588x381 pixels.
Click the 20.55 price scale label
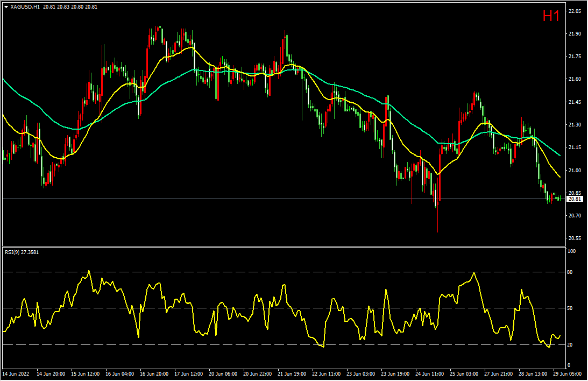pos(575,238)
